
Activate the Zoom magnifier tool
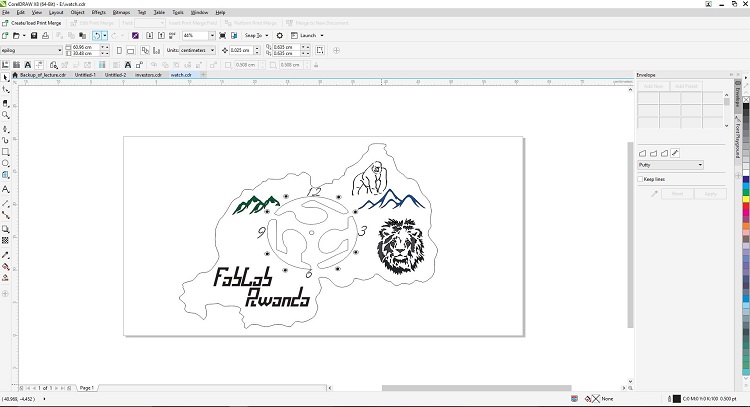click(x=5, y=115)
